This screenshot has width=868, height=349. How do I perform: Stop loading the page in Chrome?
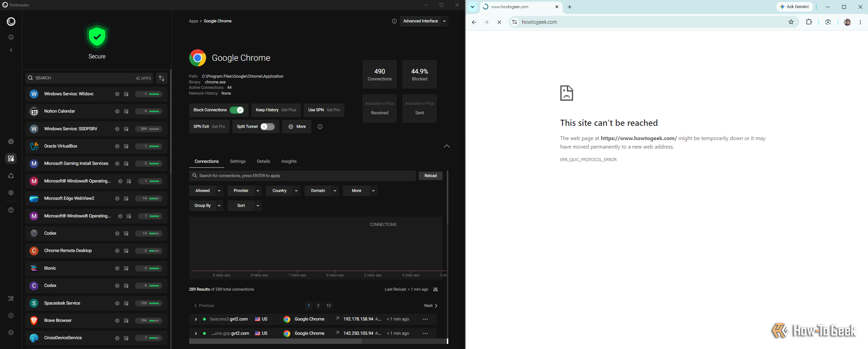pos(499,22)
